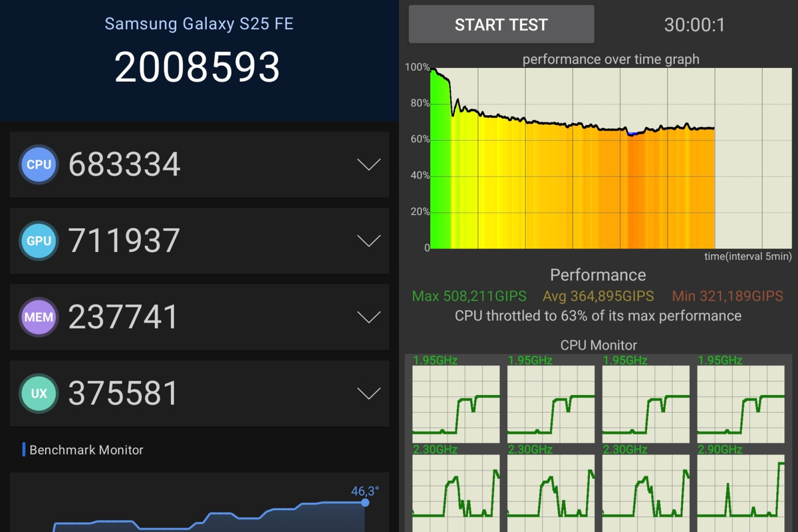Click the UX score value 375581
Viewport: 798px width, 532px height.
[x=124, y=393]
